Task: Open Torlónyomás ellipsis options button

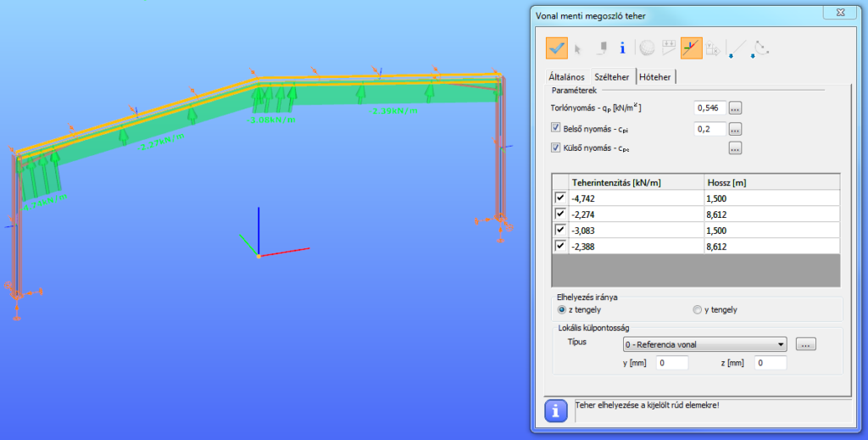Action: tap(735, 109)
